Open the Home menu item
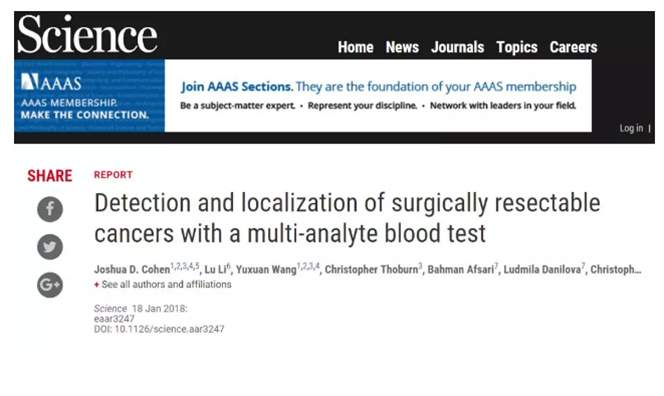The width and height of the screenshot is (664, 396). point(356,47)
